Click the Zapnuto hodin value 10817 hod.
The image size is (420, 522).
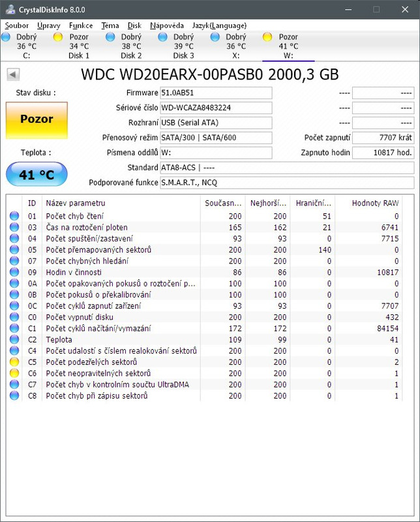coord(383,153)
